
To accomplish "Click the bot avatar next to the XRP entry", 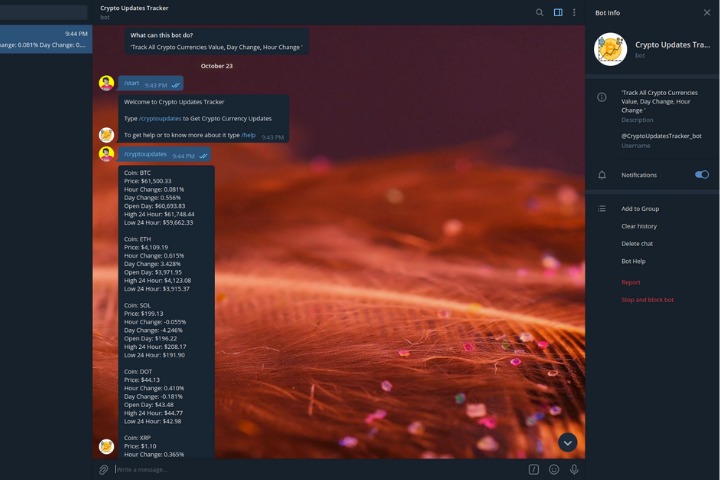I will (107, 446).
